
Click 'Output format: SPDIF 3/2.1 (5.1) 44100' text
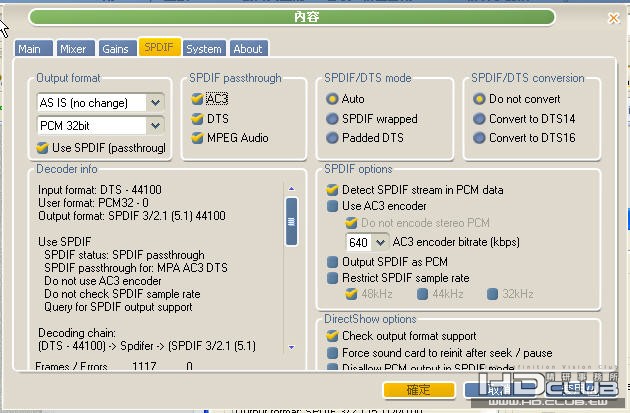pos(132,216)
